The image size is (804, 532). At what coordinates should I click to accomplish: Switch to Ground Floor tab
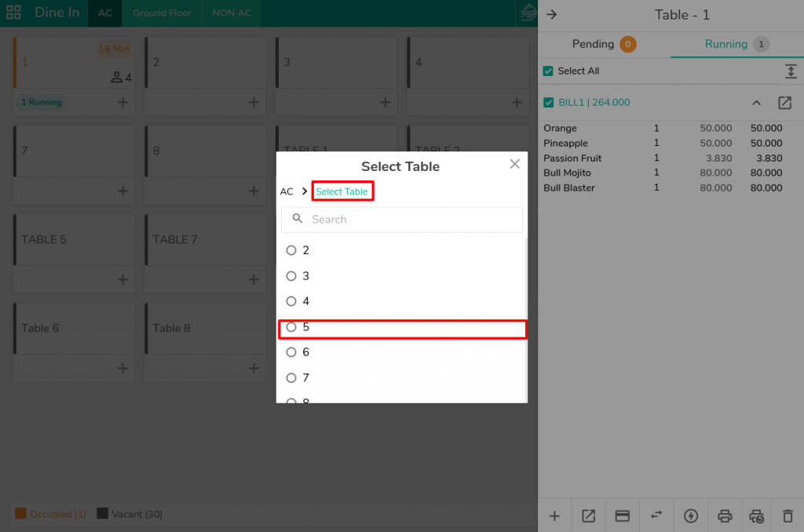point(162,13)
